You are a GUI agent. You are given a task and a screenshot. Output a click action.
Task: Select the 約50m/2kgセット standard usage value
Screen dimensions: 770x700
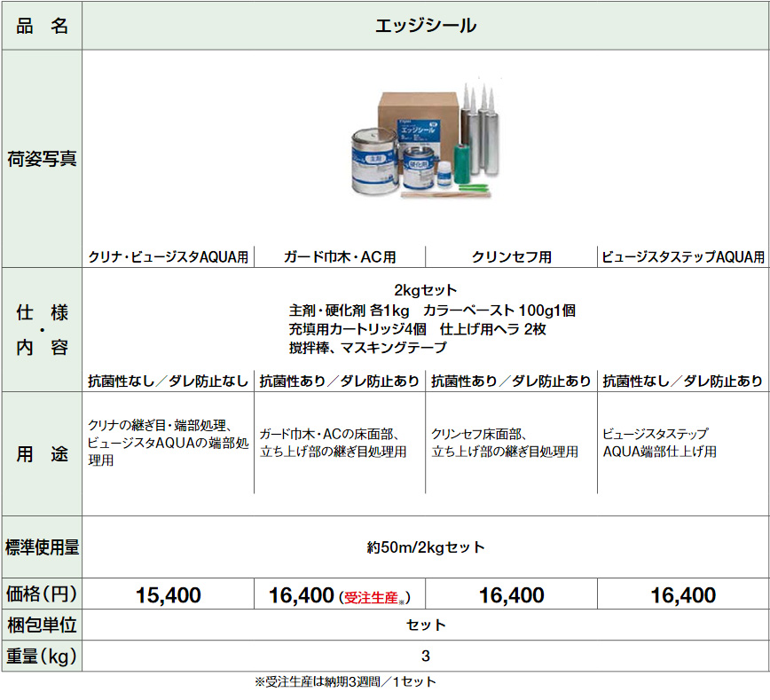point(426,547)
